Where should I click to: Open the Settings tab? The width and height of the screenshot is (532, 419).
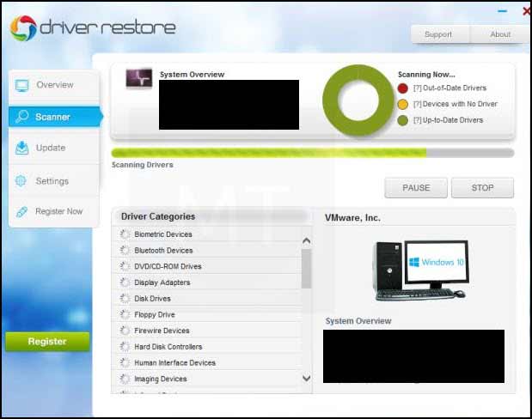pos(54,180)
